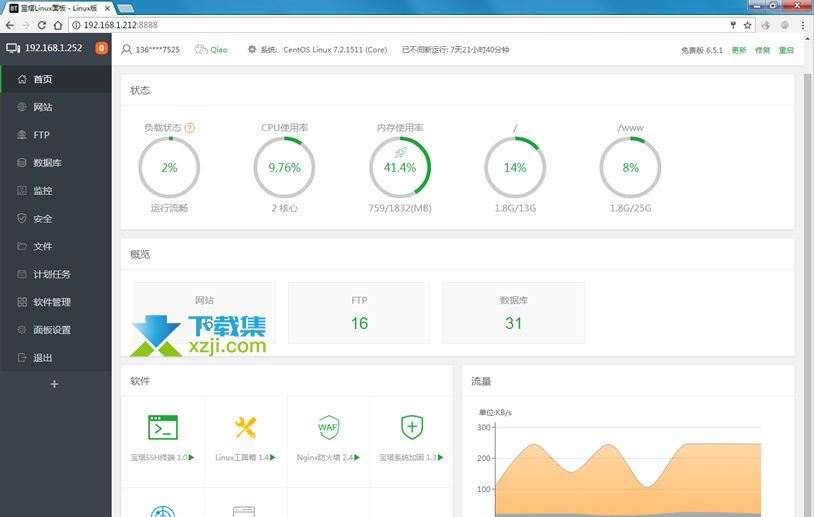Open the 数据库 database menu item
Image resolution: width=814 pixels, height=517 pixels.
point(56,162)
